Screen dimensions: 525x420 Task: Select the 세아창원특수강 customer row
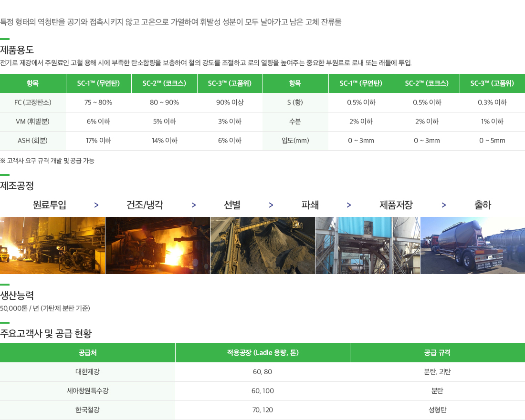coord(262,391)
